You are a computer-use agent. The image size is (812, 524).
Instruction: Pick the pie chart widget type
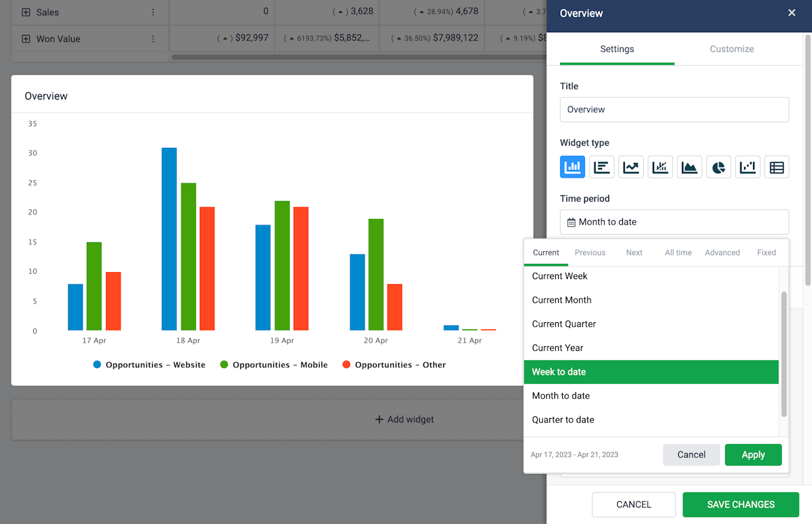click(718, 167)
